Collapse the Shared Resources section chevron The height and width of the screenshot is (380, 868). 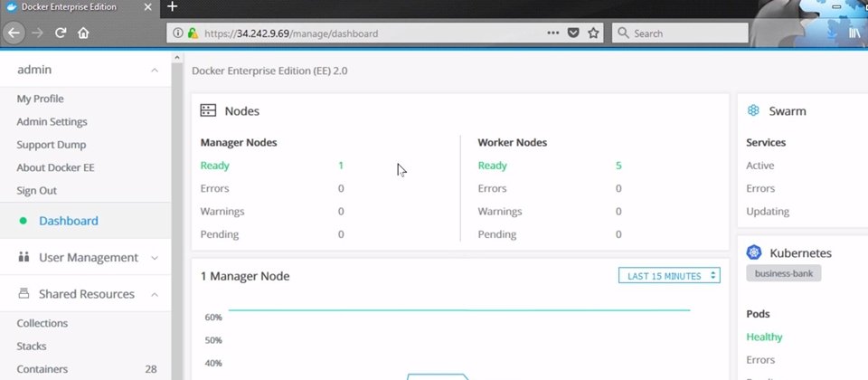[x=155, y=294]
